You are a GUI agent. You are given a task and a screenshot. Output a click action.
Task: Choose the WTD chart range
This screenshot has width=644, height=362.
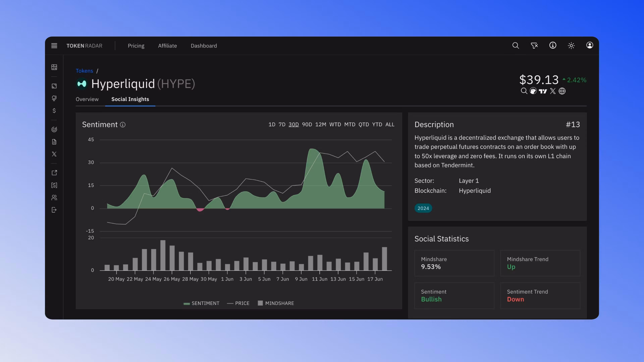335,124
